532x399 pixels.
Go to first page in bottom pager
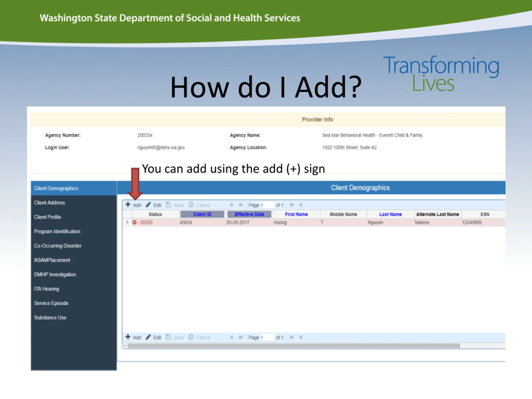(x=231, y=337)
